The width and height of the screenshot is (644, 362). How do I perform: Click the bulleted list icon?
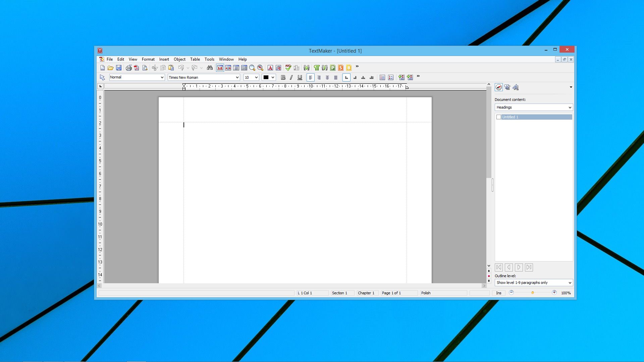[382, 77]
